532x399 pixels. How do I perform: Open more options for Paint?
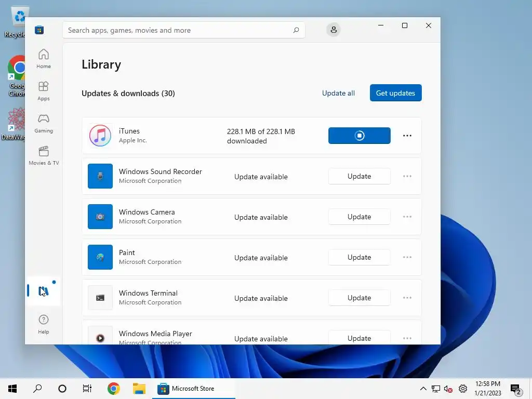407,257
